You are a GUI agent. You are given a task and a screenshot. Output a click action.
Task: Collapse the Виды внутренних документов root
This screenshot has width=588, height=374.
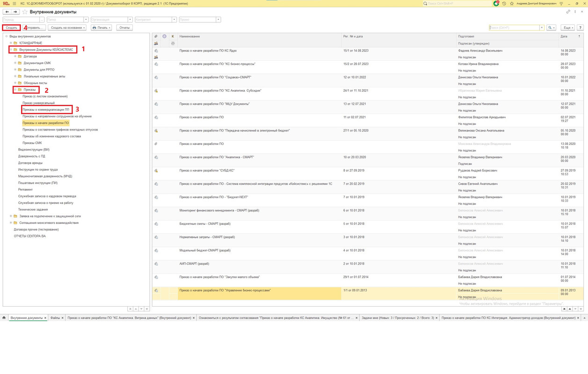[7, 36]
